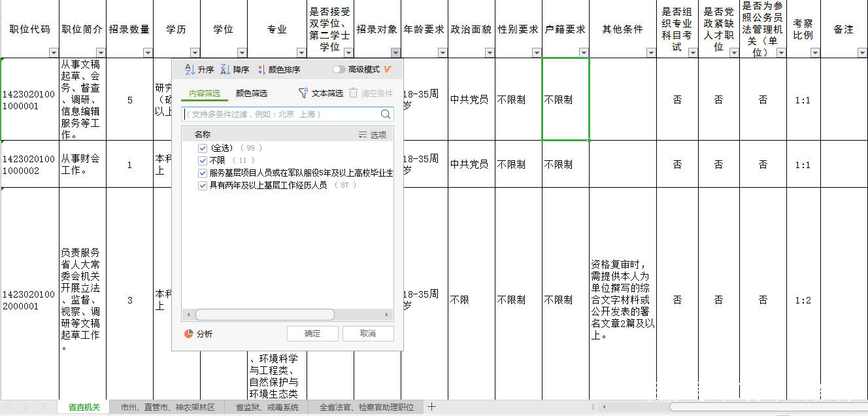The image size is (868, 416).
Task: Select the 省直机关 sheet tab
Action: 84,407
